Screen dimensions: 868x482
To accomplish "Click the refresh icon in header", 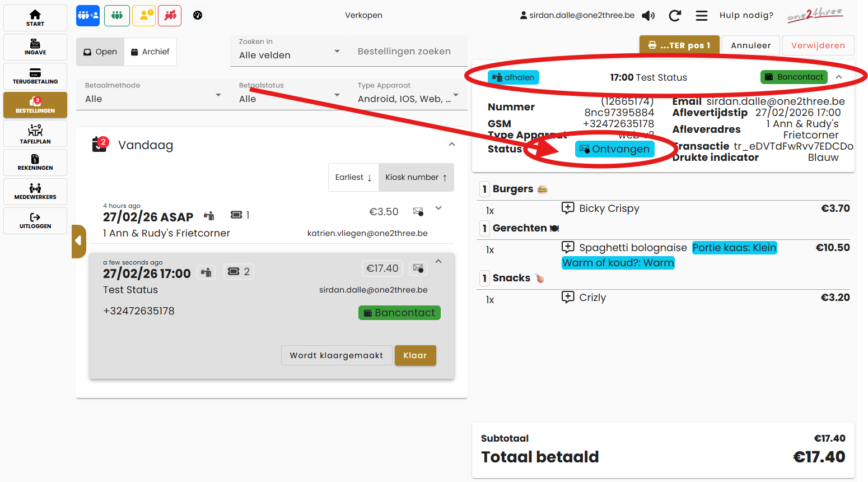I will (x=675, y=16).
